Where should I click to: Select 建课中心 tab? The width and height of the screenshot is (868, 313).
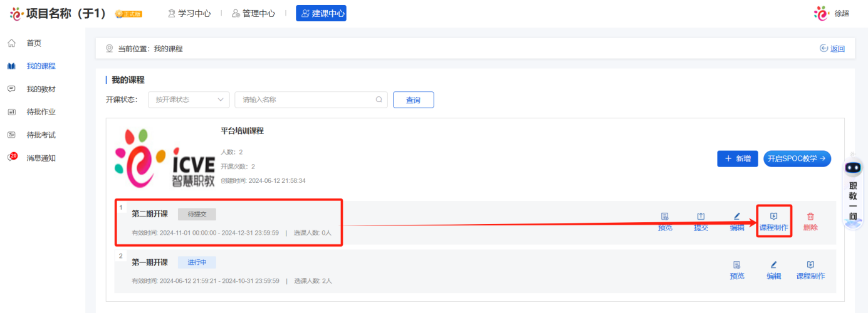click(x=321, y=13)
